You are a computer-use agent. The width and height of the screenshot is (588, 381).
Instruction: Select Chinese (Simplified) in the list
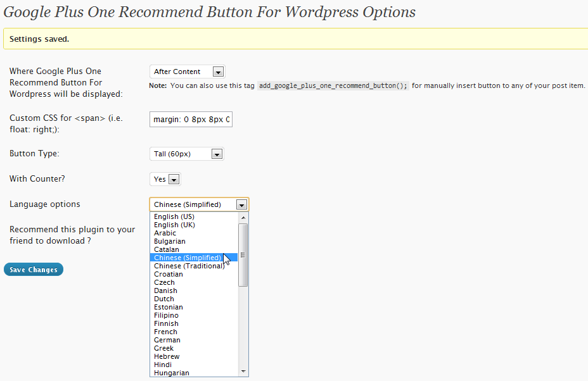click(x=193, y=258)
